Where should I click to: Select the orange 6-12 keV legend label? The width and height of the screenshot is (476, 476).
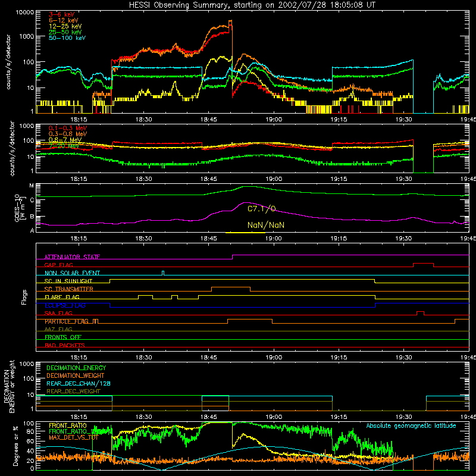pyautogui.click(x=64, y=20)
